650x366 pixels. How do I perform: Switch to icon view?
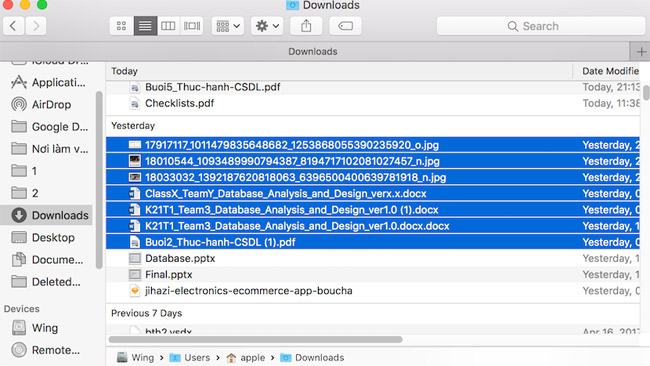121,26
